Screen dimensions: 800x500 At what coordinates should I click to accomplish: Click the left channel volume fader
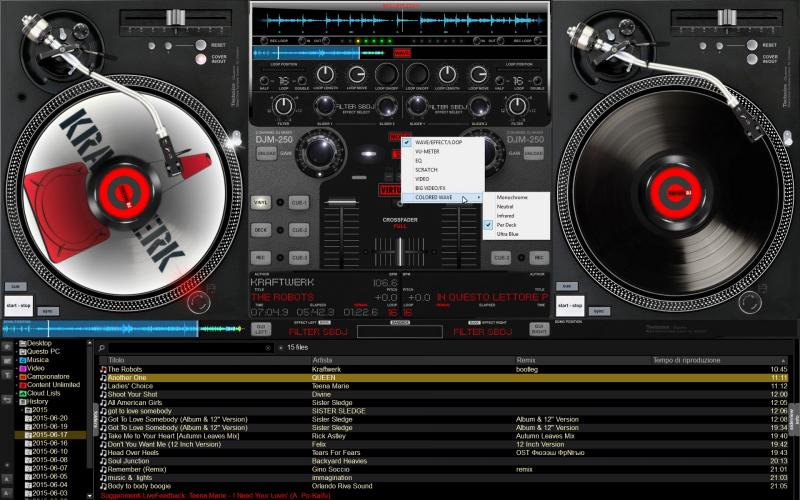point(341,204)
